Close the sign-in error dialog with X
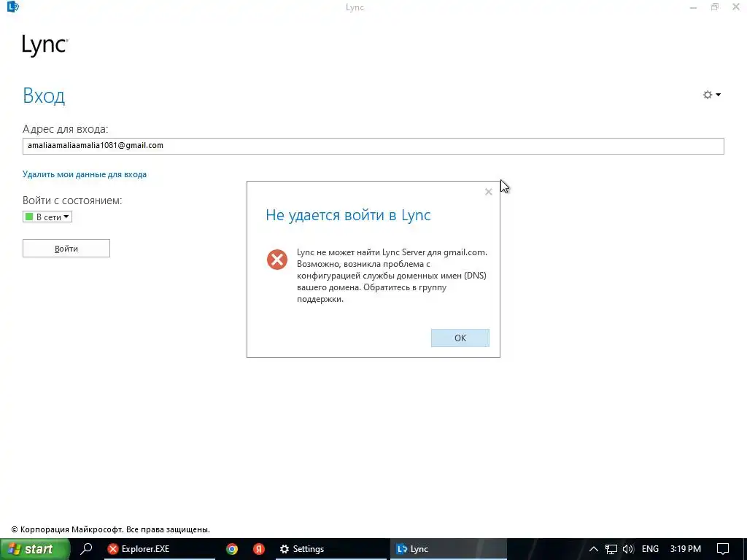 coord(488,192)
